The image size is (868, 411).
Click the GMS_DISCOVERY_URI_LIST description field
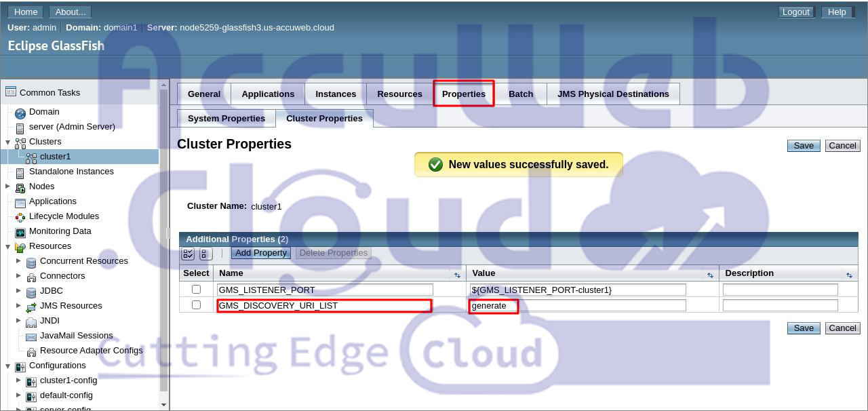[780, 306]
